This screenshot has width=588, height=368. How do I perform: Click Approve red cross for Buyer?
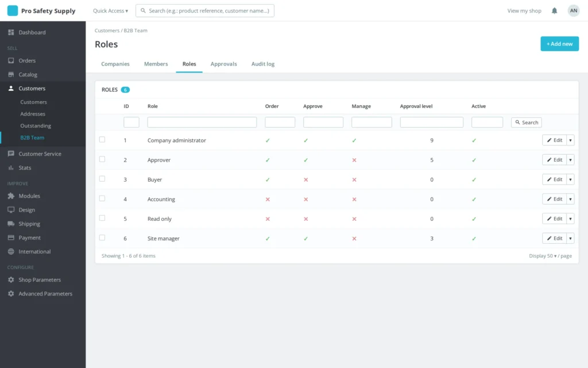[x=305, y=179]
